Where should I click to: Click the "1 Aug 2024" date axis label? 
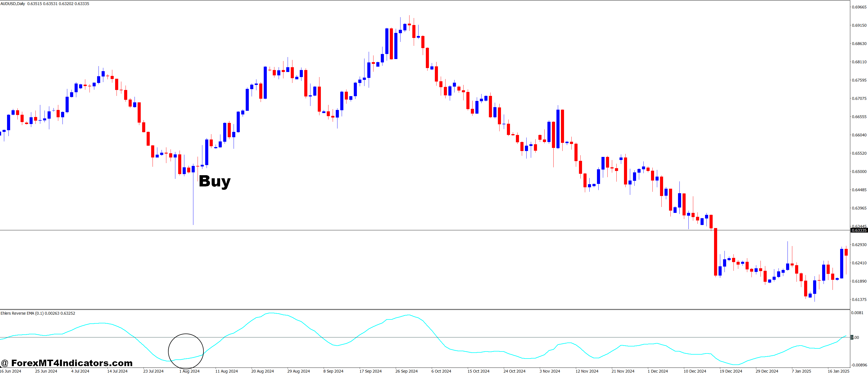coord(190,371)
